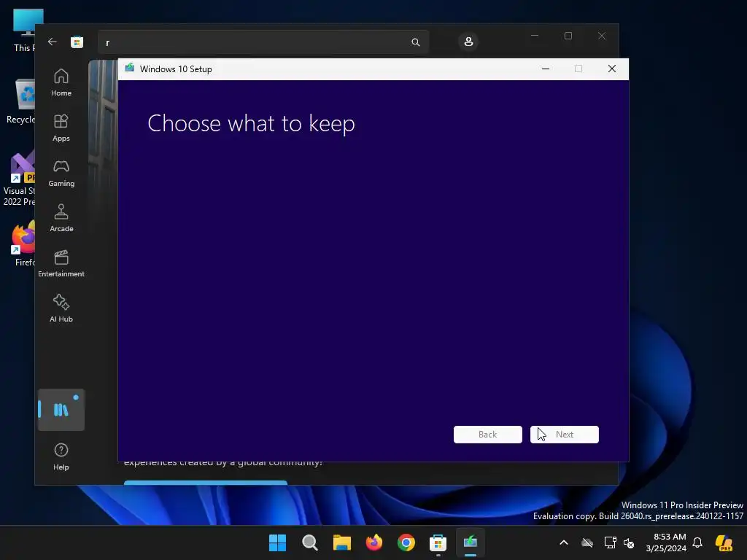Minimize the Microsoft Store window

[535, 36]
